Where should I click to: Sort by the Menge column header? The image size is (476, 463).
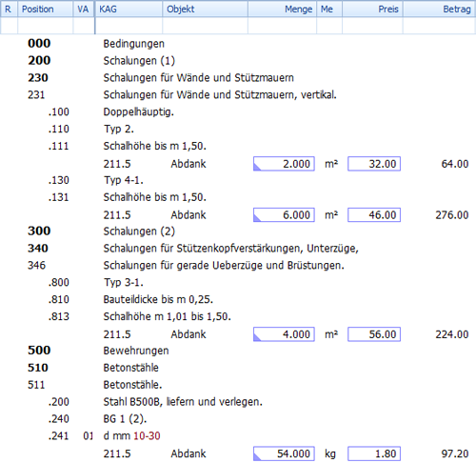pyautogui.click(x=282, y=9)
